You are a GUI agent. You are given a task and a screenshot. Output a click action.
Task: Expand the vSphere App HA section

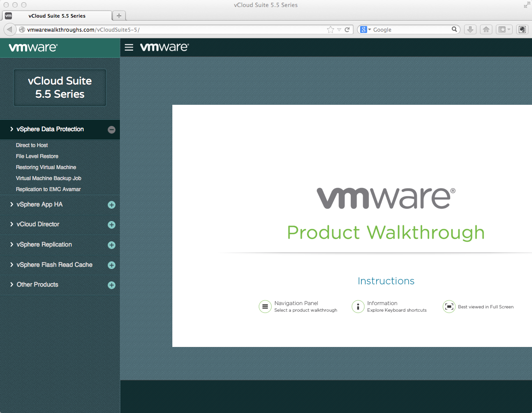click(x=112, y=205)
